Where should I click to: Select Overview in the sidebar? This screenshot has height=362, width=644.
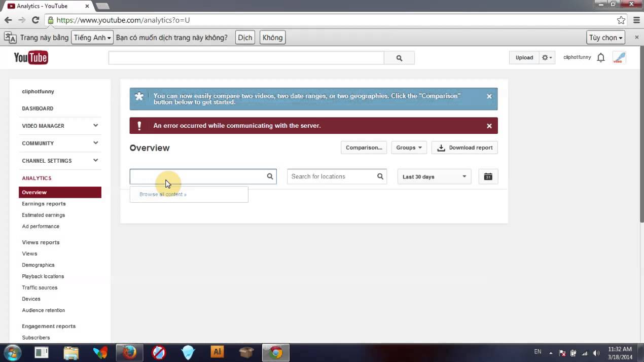(60, 192)
